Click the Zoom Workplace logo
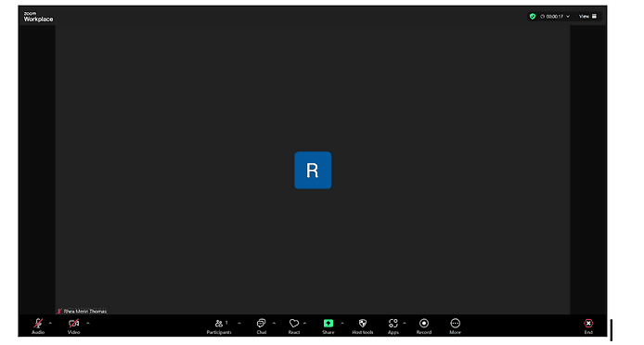This screenshot has height=345, width=644. [x=38, y=17]
